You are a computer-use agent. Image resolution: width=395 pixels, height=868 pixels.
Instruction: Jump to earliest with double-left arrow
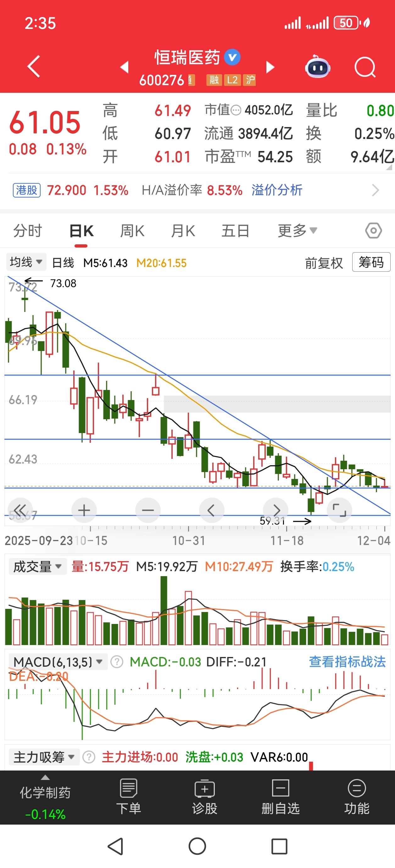tap(20, 510)
